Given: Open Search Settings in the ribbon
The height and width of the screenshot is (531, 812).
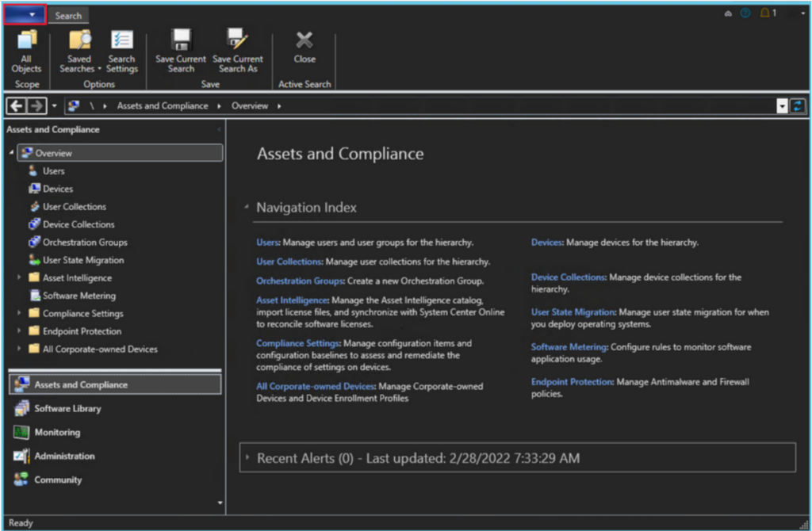Looking at the screenshot, I should (121, 52).
